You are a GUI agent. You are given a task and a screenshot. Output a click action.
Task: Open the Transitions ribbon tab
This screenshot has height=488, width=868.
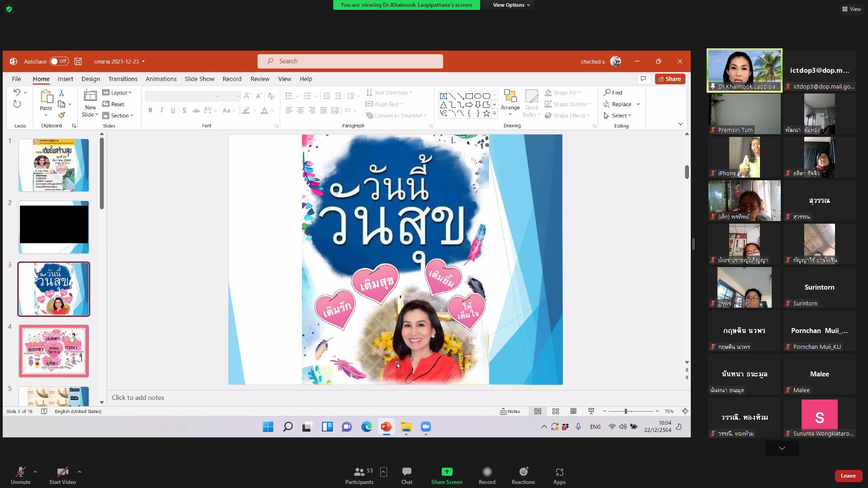pyautogui.click(x=123, y=79)
